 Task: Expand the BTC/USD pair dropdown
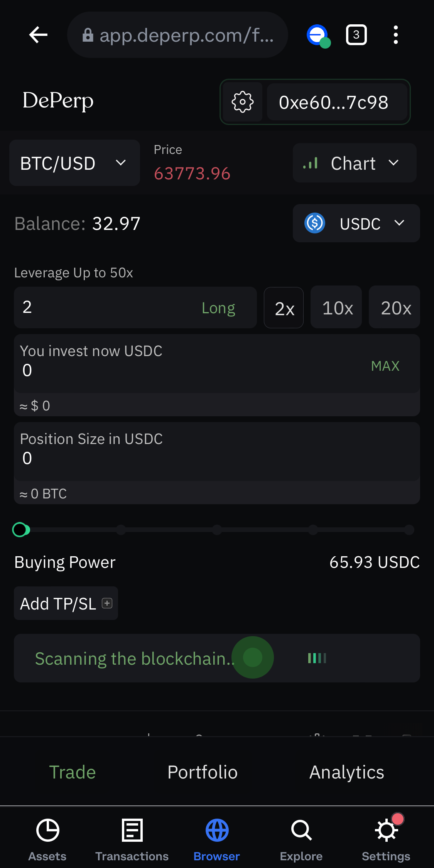pos(74,163)
